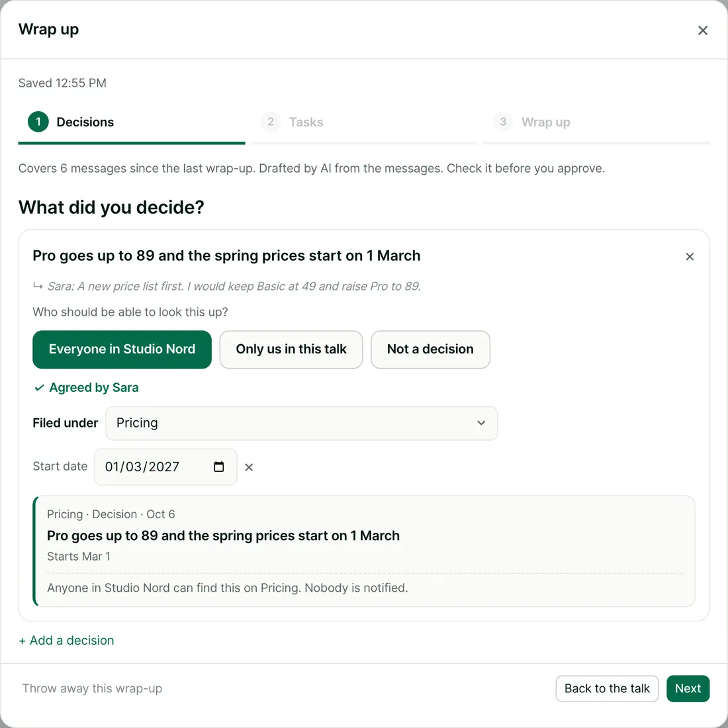728x728 pixels.
Task: Mark as Not a decision
Action: coord(430,349)
